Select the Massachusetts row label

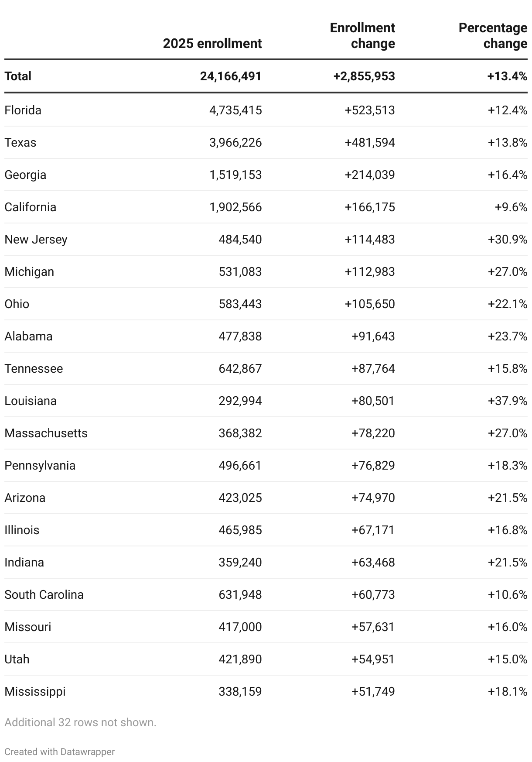coord(46,433)
